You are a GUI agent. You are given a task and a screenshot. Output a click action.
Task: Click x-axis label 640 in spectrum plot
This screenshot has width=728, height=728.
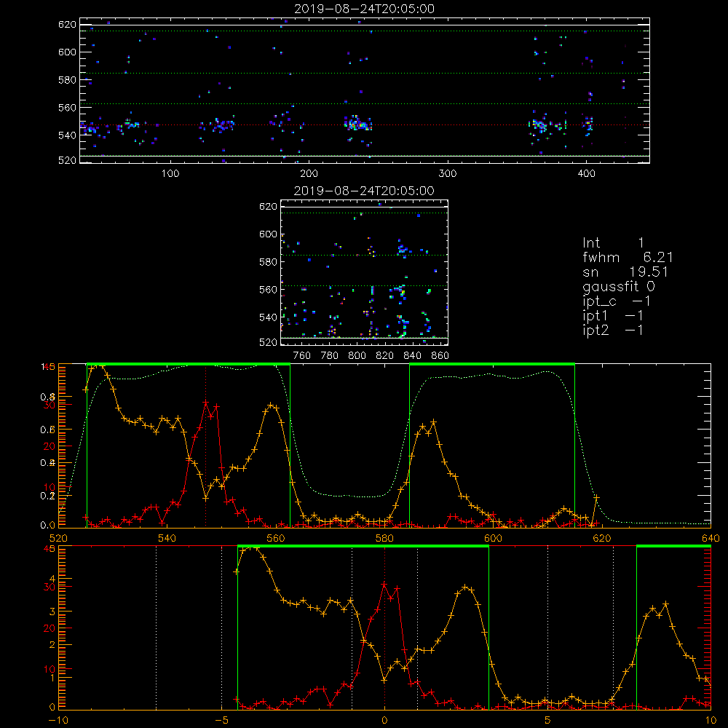(x=711, y=539)
